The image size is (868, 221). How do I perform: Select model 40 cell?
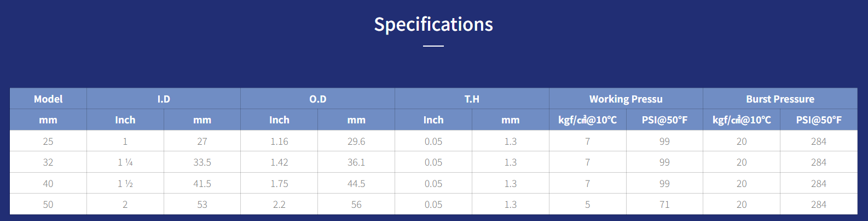point(48,183)
